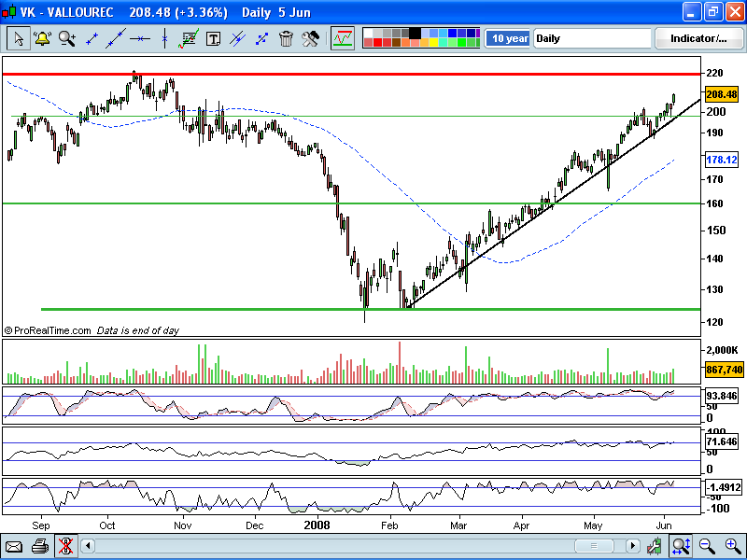Pick the brown color swatch
The height and width of the screenshot is (560, 747).
(x=396, y=43)
